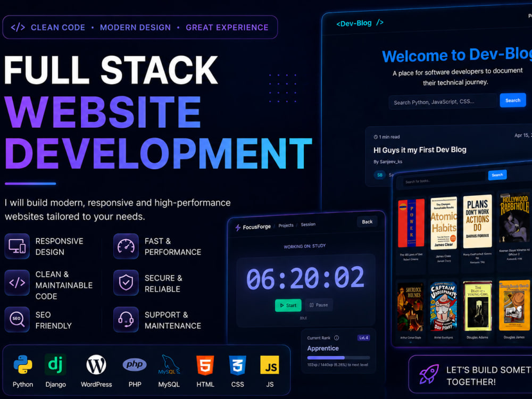Click the Secure & Reliable shield icon
532x399 pixels.
coord(126,282)
